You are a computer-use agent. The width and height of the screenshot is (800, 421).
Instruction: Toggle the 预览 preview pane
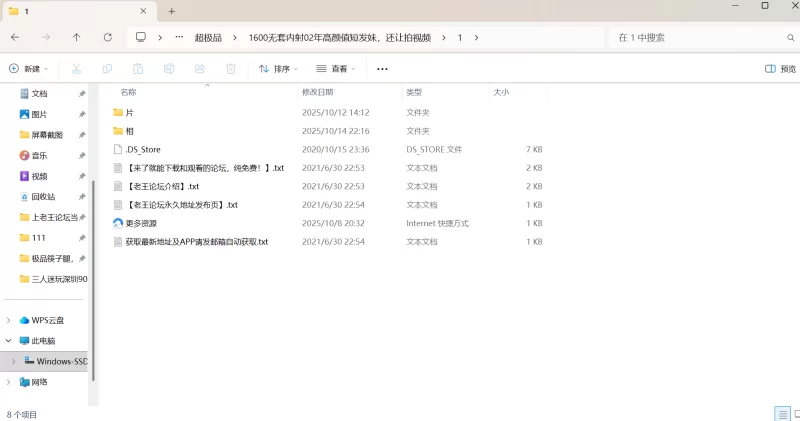point(780,69)
